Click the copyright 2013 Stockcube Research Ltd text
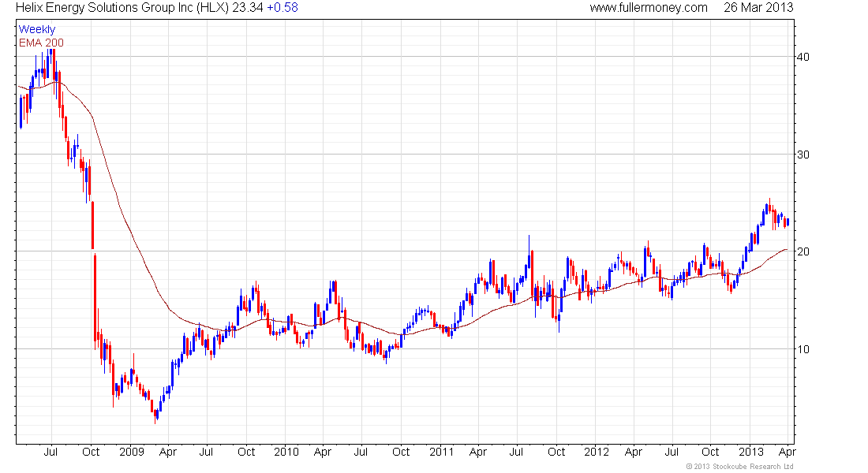Viewport: 868px width, 473px height. (x=739, y=467)
